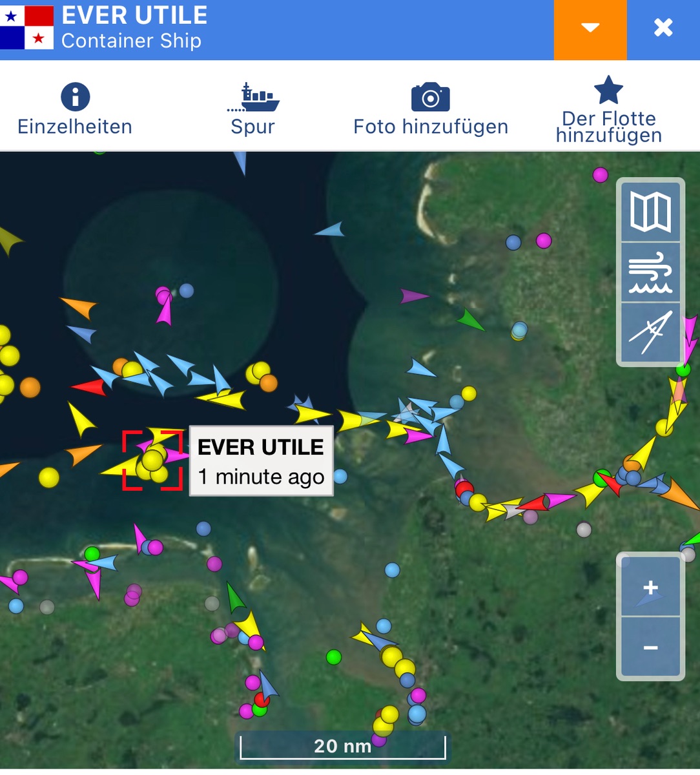Screen dimensions: 700x775
Task: Tap the magenta dot at top right of map
Action: coord(601,174)
